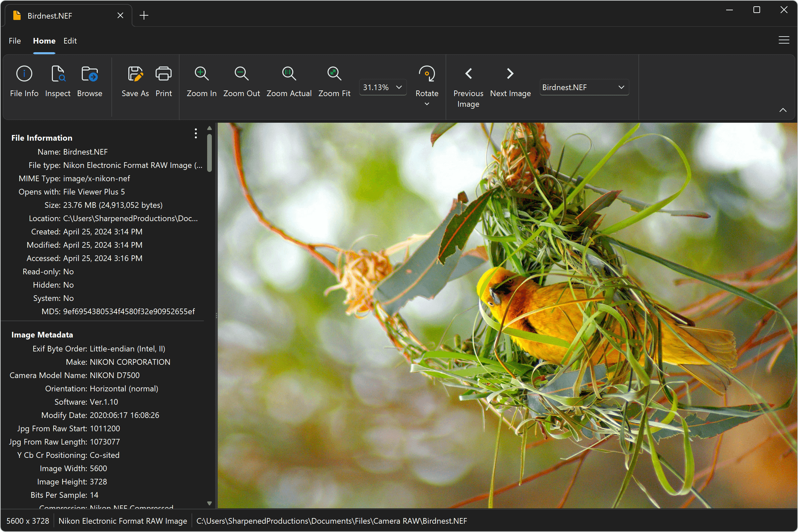Viewport: 798px width, 532px height.
Task: Open the Birdnest.NEF file selector dropdown
Action: (x=621, y=87)
